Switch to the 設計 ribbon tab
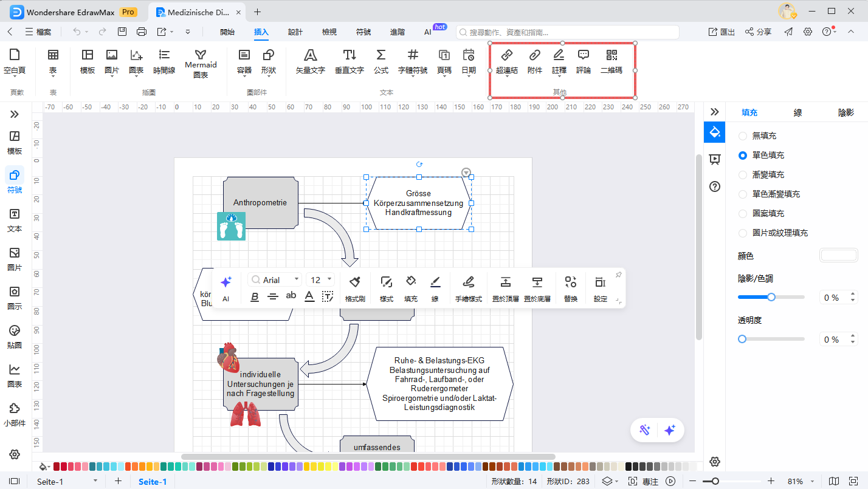 point(295,32)
